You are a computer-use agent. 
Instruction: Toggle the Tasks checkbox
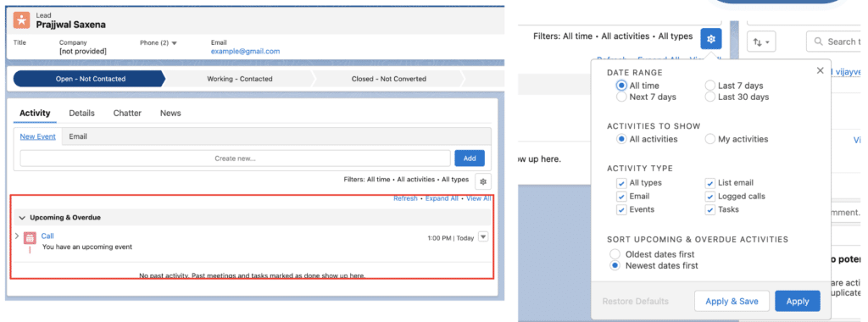point(709,209)
